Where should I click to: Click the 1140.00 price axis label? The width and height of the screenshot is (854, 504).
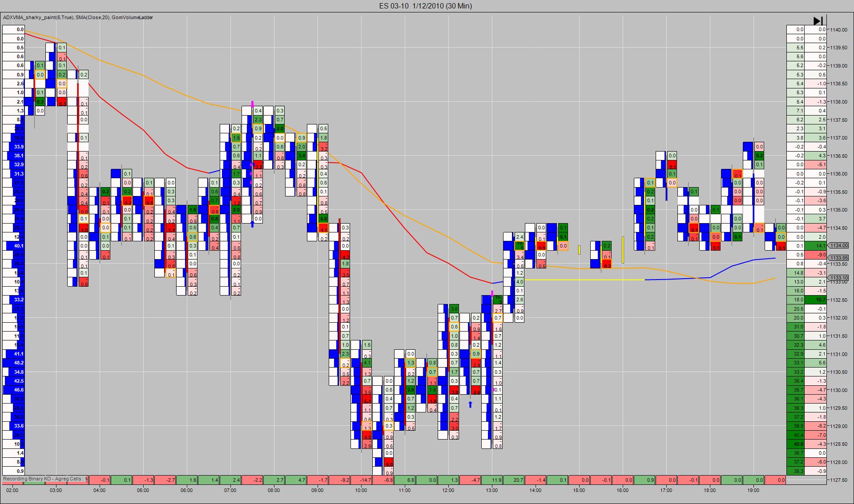pyautogui.click(x=838, y=30)
